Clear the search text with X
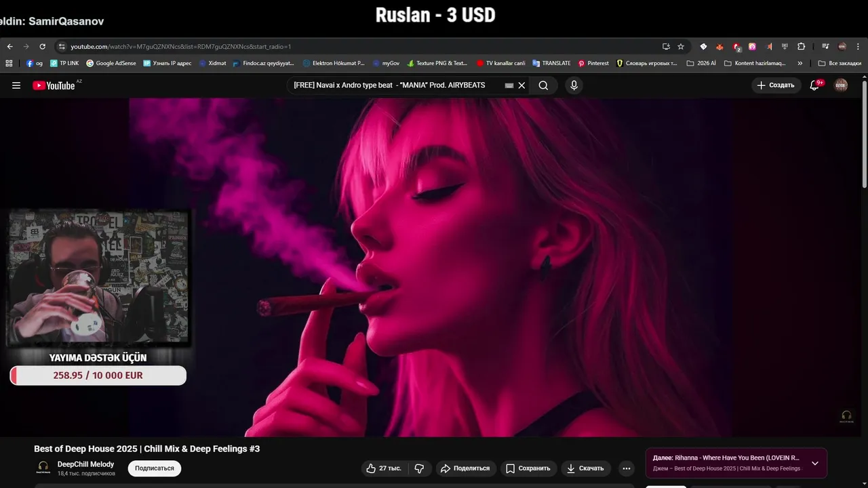This screenshot has height=488, width=868. point(521,85)
